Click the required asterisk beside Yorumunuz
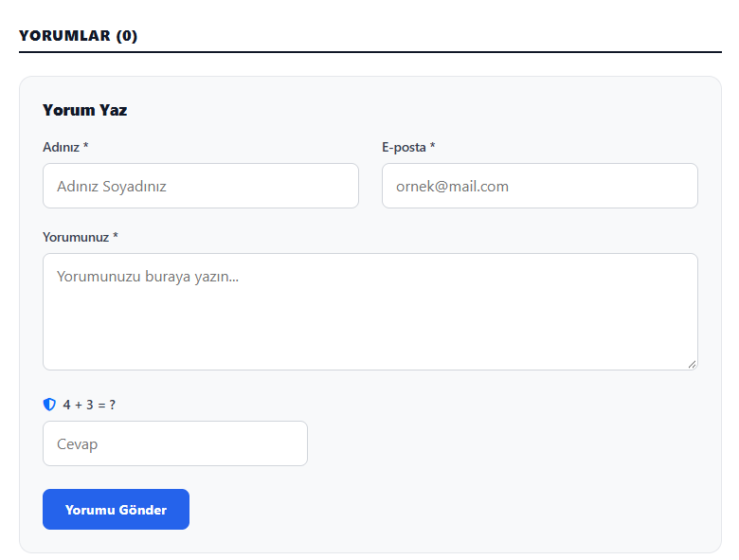 point(116,236)
